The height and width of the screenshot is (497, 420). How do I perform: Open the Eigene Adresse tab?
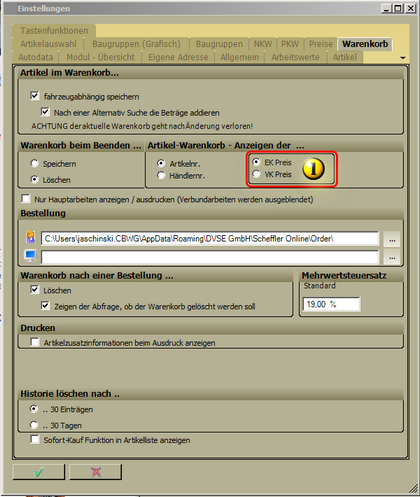178,57
